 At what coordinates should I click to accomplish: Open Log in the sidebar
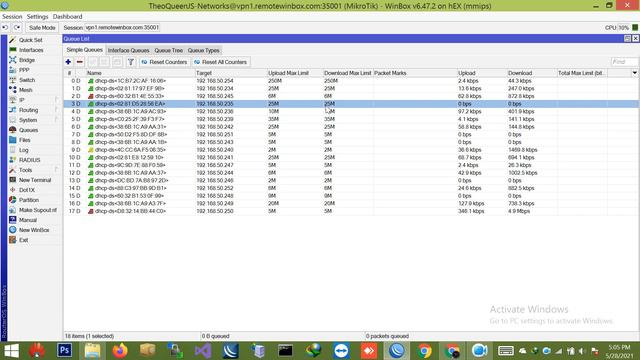24,150
